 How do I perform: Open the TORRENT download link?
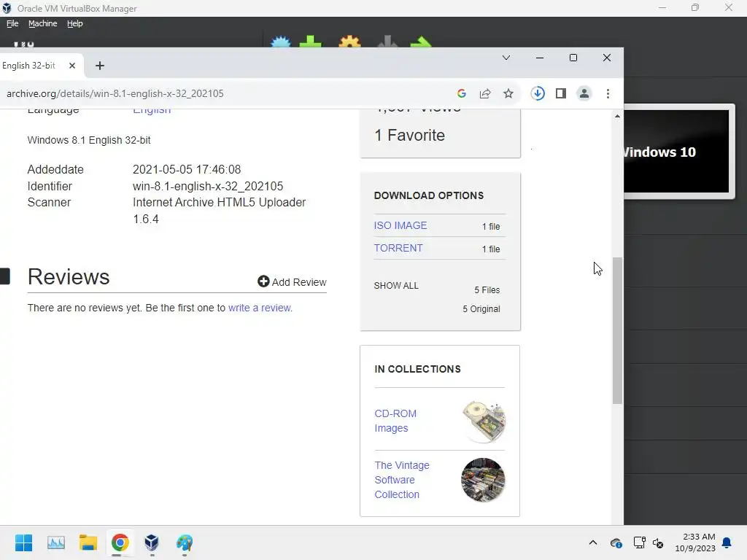pyautogui.click(x=398, y=248)
